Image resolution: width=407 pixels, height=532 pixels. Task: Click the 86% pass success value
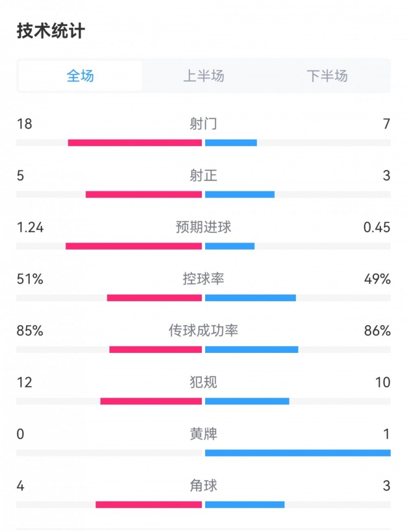[x=378, y=330]
